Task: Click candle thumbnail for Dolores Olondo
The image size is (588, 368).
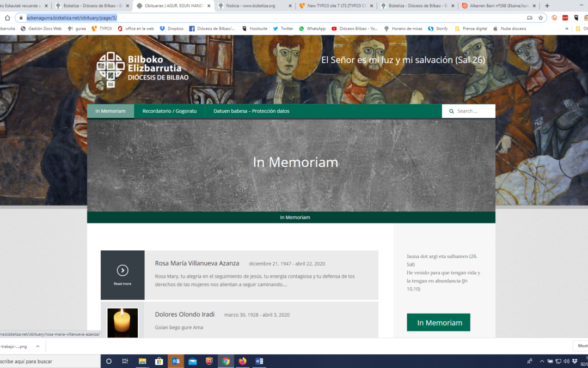Action: click(122, 323)
